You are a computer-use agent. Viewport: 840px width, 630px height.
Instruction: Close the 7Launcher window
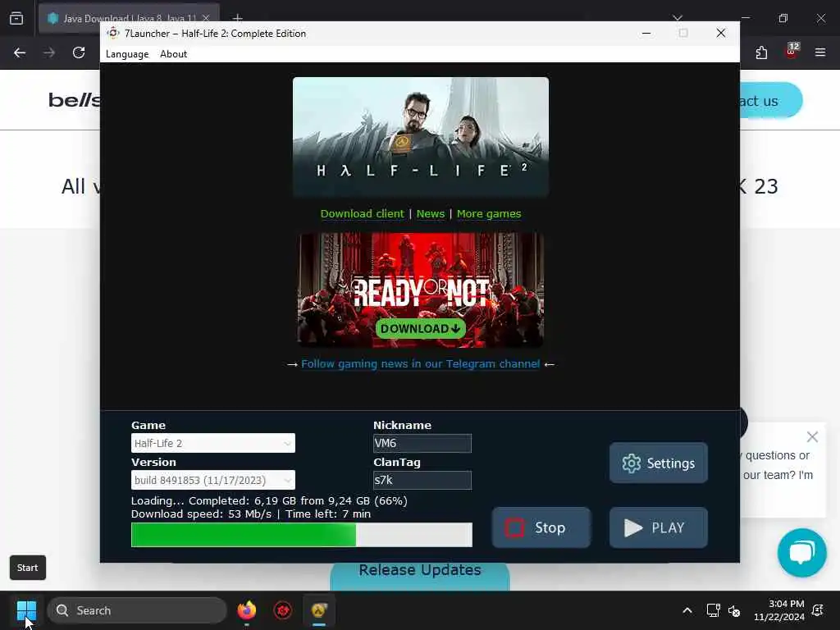tap(721, 33)
